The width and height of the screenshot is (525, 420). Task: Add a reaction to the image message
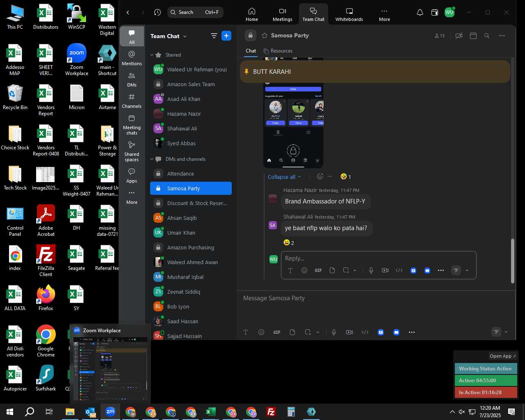[320, 176]
